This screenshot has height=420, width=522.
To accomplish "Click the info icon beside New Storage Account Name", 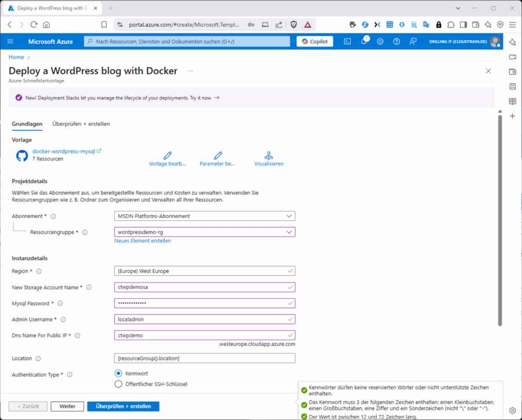I will (x=89, y=287).
